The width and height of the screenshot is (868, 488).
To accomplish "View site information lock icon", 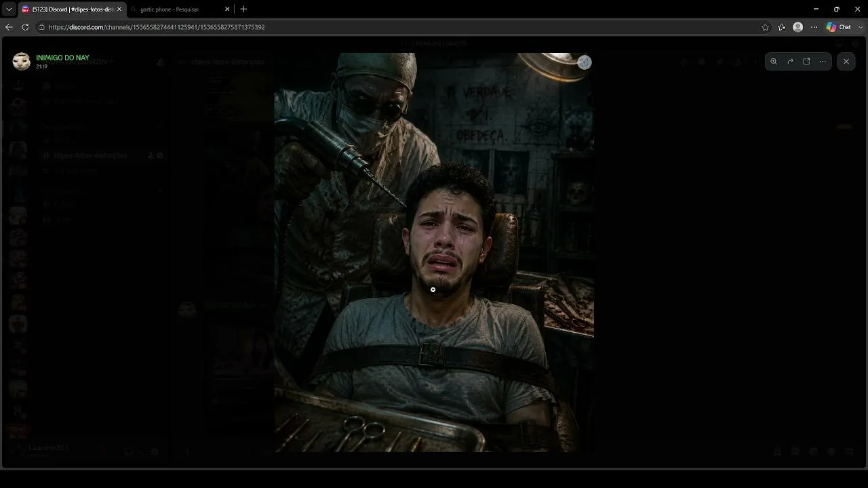I will point(41,27).
